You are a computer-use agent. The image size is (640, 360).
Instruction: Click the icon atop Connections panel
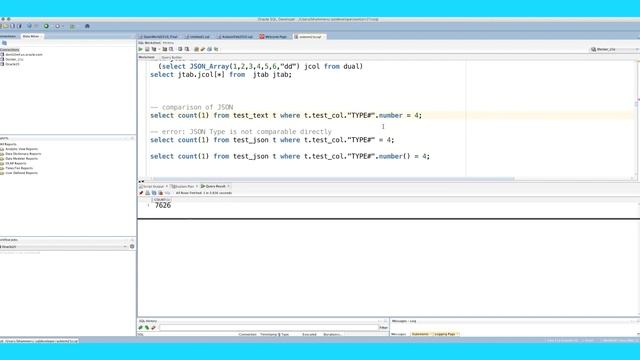(x=4, y=43)
